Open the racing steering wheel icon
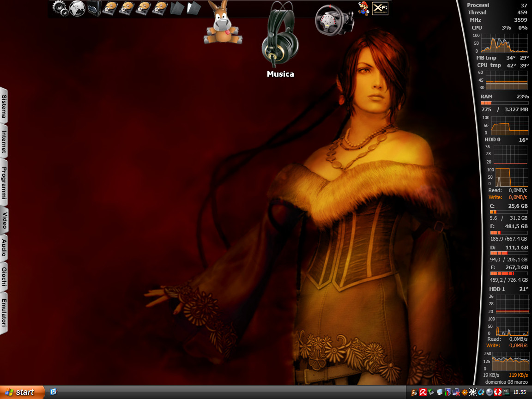The width and height of the screenshot is (532, 399). [334, 20]
